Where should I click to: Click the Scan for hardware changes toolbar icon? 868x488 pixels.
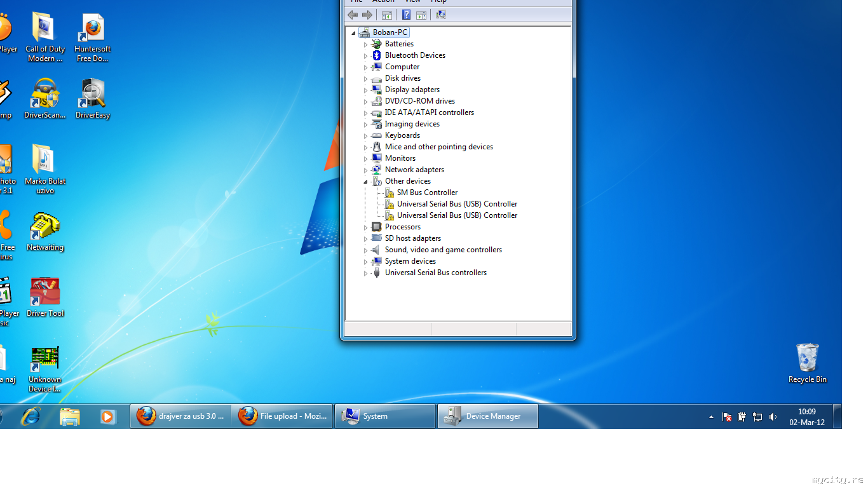440,15
